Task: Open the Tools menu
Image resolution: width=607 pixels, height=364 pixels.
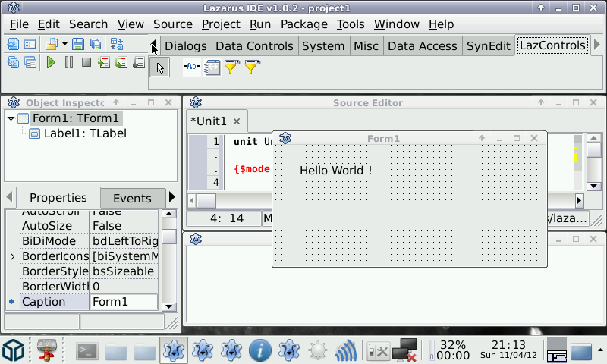Action: (351, 24)
